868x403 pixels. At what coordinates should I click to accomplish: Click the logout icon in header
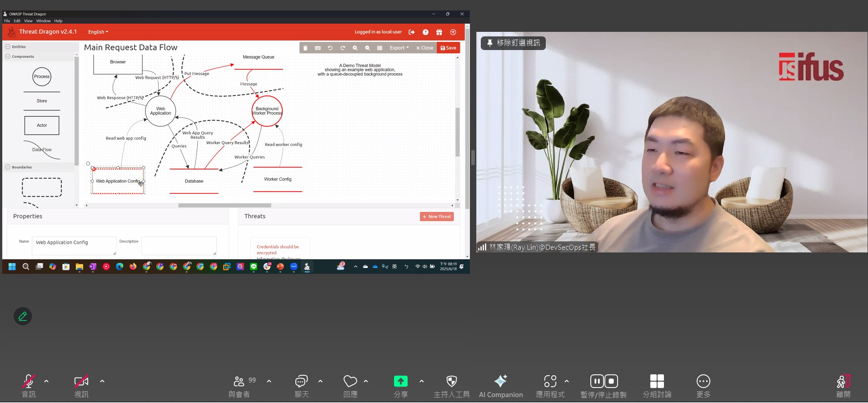pos(412,32)
